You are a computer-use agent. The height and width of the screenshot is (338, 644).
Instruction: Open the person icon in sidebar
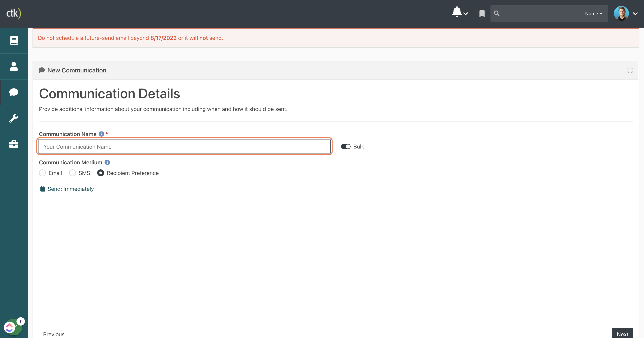pos(14,66)
